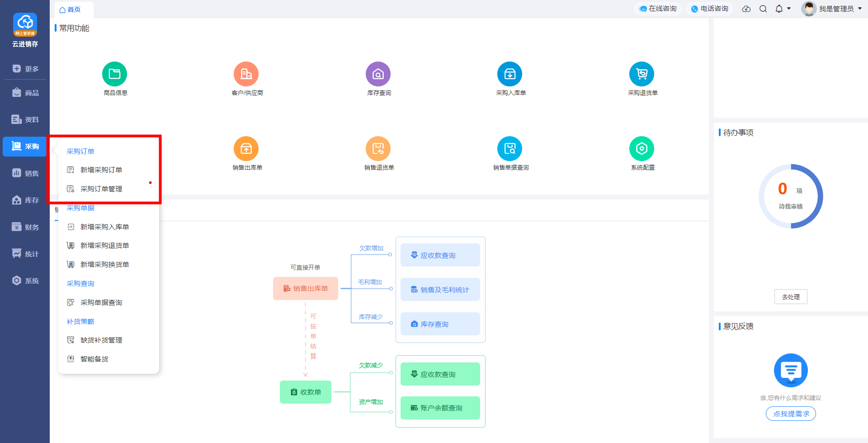Click the 去处理 button
The height and width of the screenshot is (443, 868).
[791, 297]
